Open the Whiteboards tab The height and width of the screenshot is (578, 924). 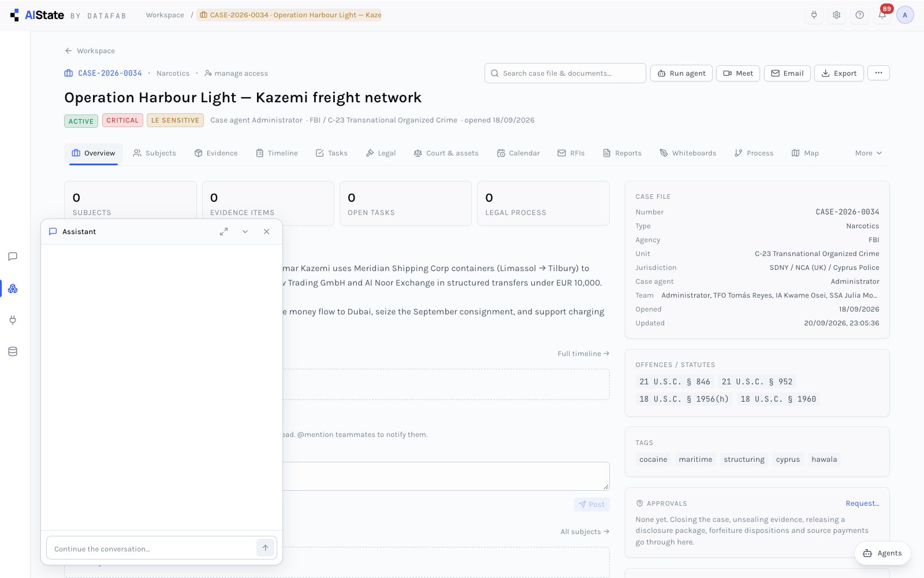tap(688, 153)
